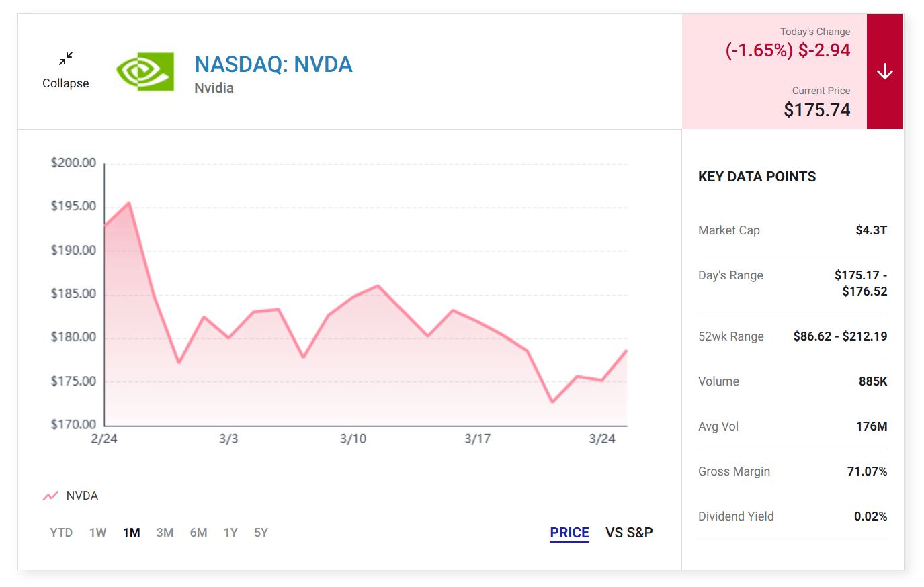924x587 pixels.
Task: Collapse the stock card via Collapse label
Action: (65, 83)
